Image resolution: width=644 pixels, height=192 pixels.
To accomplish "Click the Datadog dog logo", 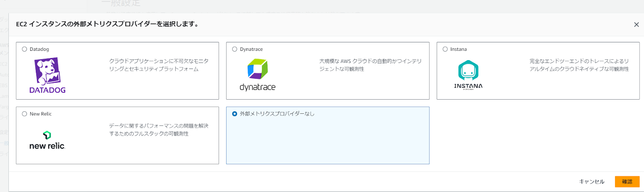I will tap(47, 75).
